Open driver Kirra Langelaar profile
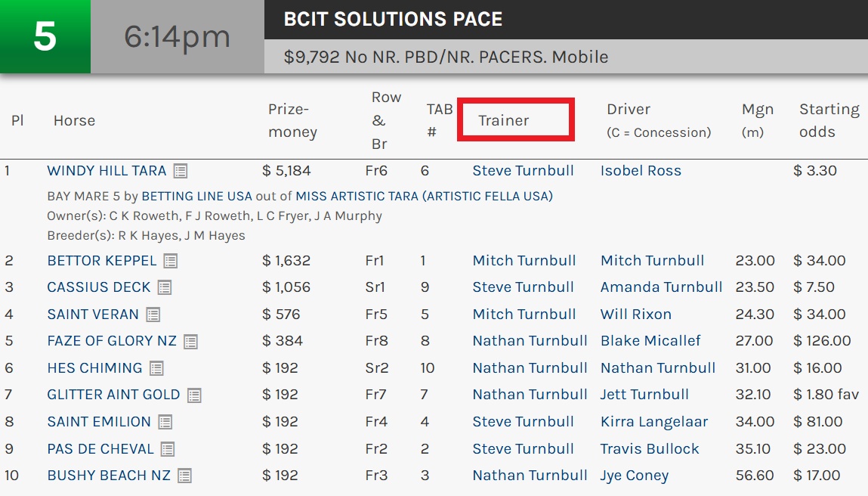 pyautogui.click(x=654, y=422)
